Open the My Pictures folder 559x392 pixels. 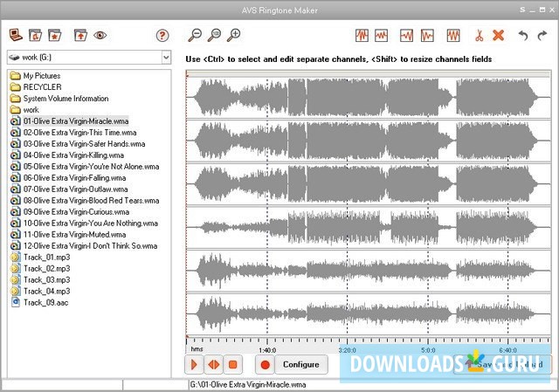42,76
